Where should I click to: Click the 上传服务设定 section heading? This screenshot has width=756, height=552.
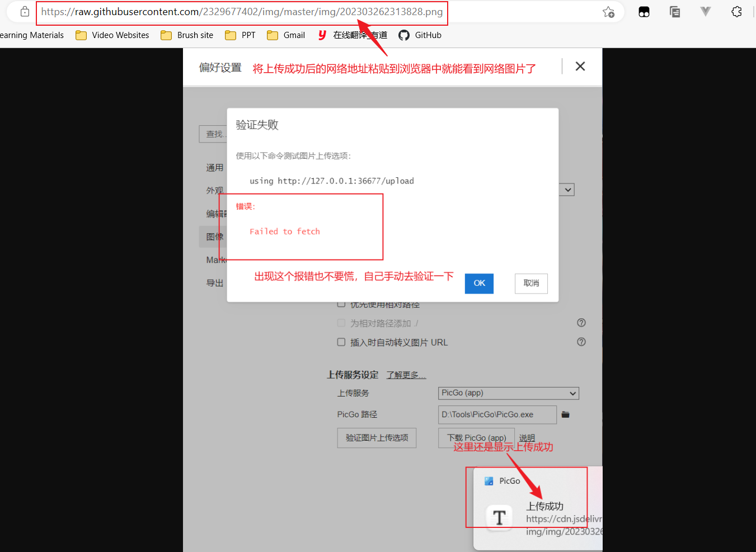click(353, 375)
